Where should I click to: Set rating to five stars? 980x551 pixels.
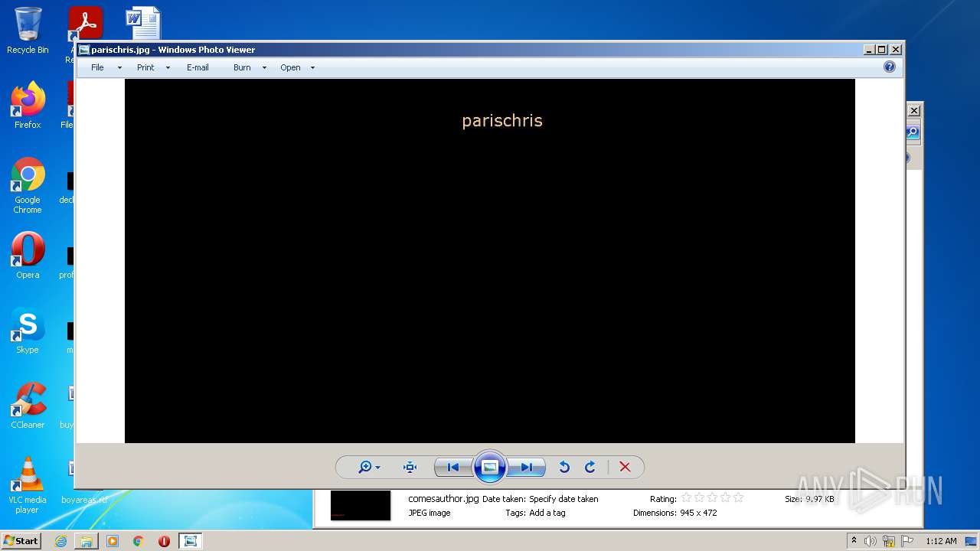[x=739, y=498]
